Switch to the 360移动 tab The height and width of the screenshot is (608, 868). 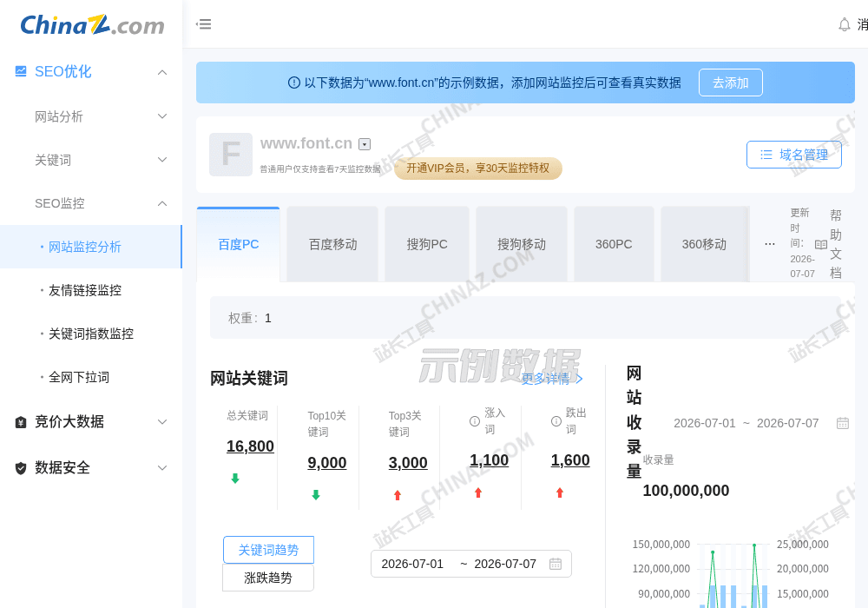pos(704,244)
